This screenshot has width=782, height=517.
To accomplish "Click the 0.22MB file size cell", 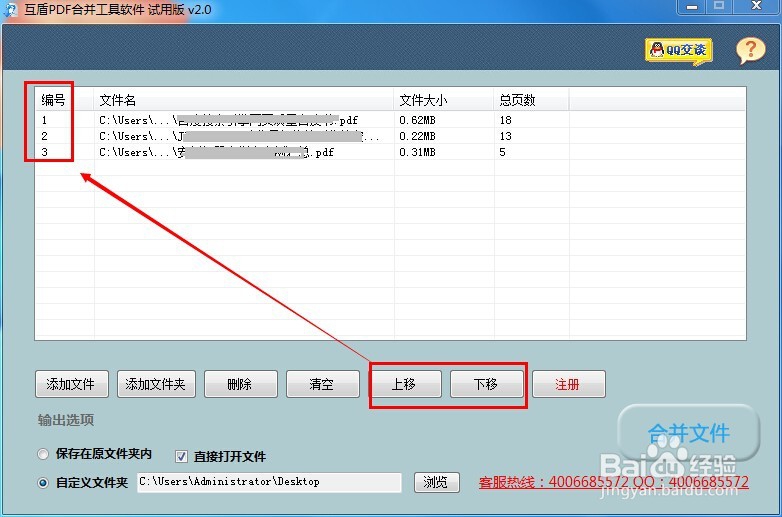I will [x=417, y=136].
